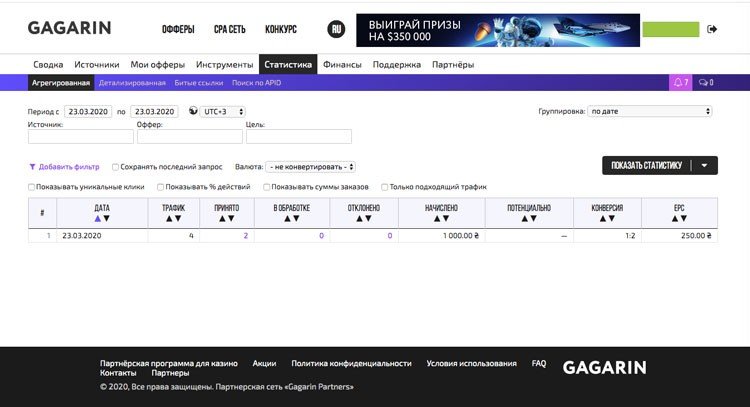Expand arrow beside ПОКАЗАТЬ СТАТИСТИКУ button

point(705,165)
